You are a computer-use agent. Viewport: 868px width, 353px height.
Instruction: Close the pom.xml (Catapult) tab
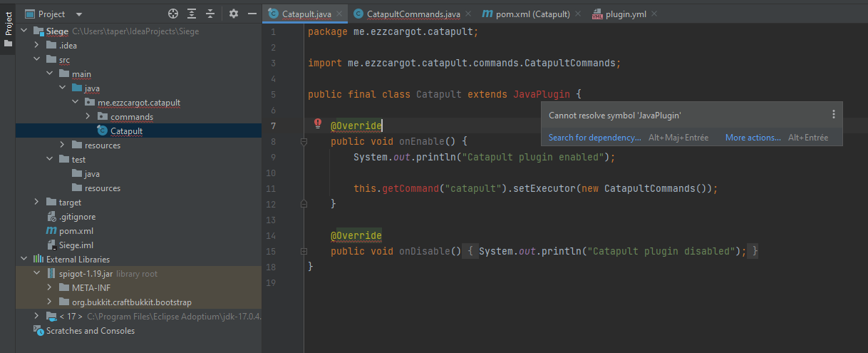pos(577,14)
